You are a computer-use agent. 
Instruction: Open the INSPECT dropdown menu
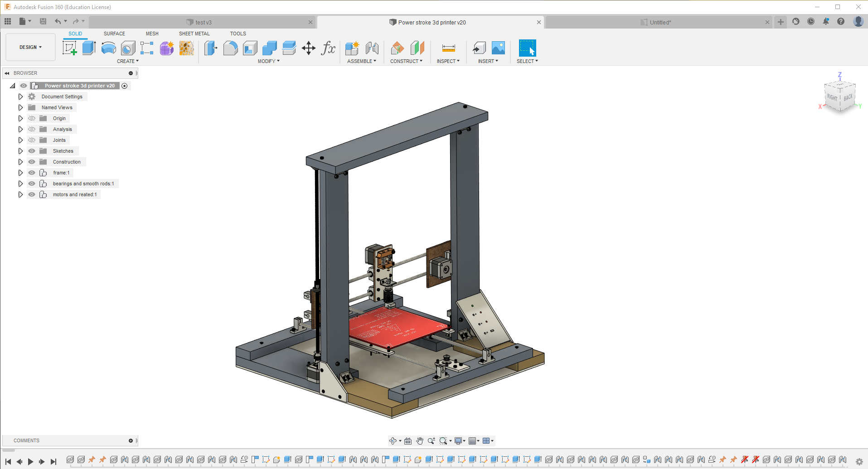pyautogui.click(x=448, y=61)
